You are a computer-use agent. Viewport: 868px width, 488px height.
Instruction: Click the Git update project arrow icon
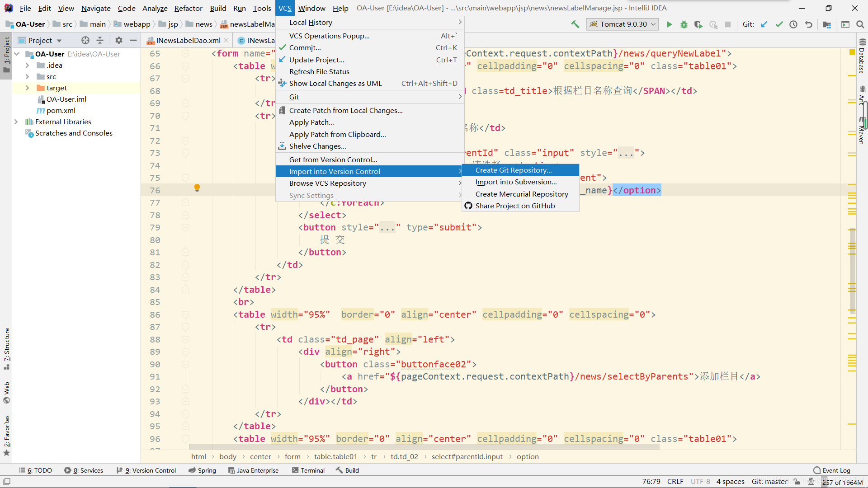[764, 24]
